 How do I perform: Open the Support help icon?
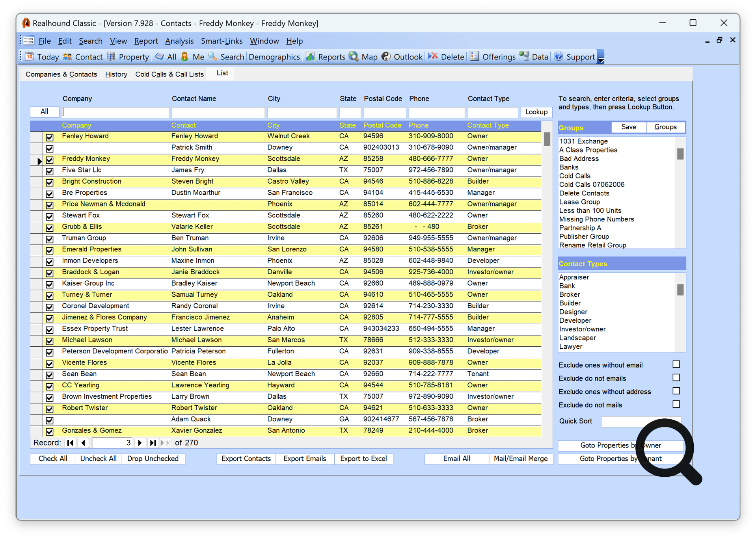point(559,57)
